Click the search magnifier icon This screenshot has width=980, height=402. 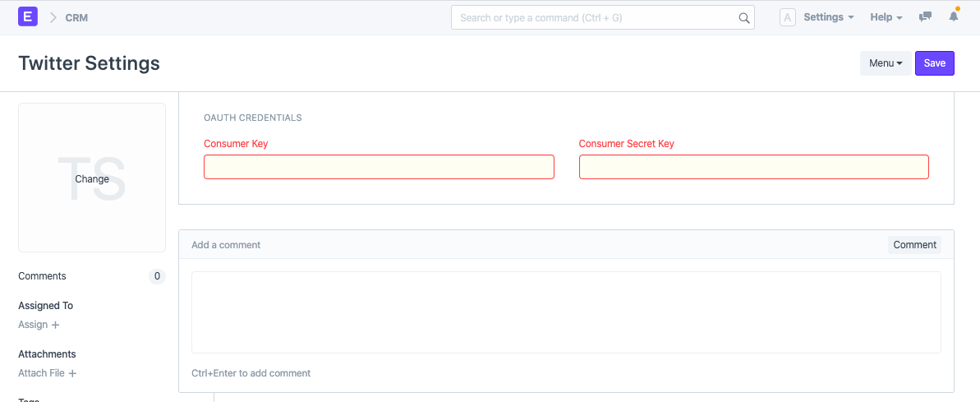tap(743, 17)
